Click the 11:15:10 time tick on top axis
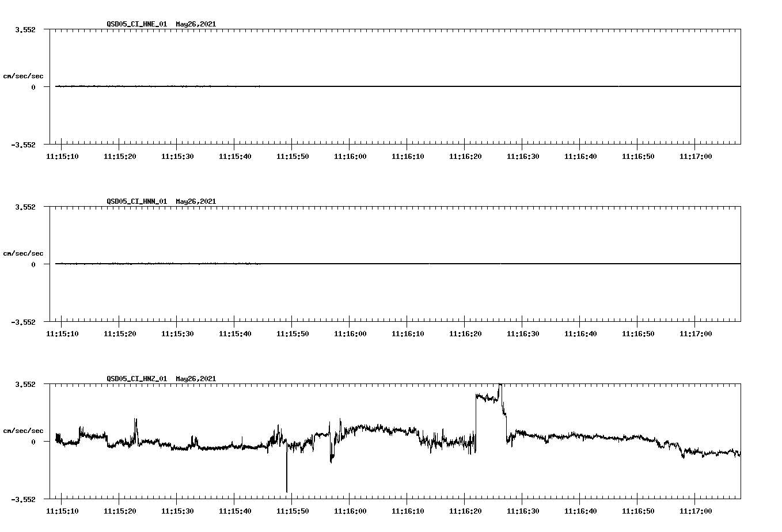Screen dimensions: 782x532 point(63,155)
